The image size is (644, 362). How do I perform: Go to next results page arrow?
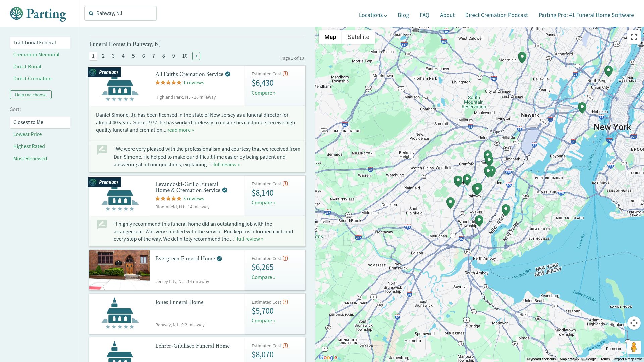196,56
